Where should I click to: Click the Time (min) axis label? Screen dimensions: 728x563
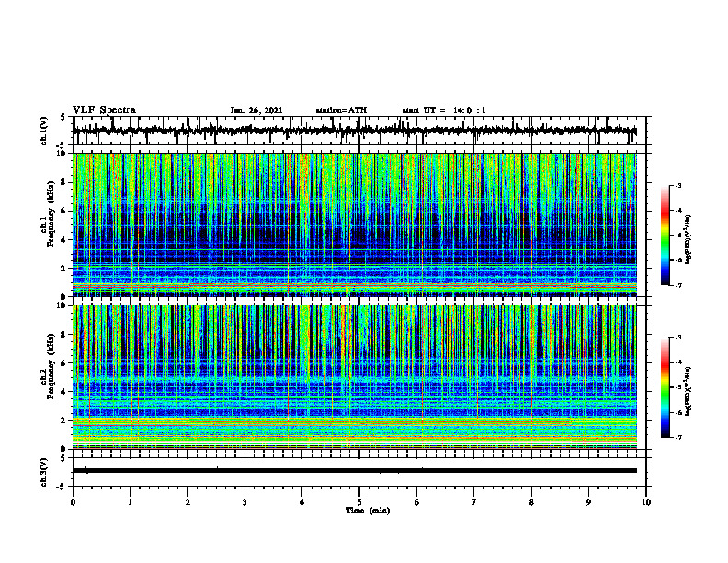(x=368, y=511)
